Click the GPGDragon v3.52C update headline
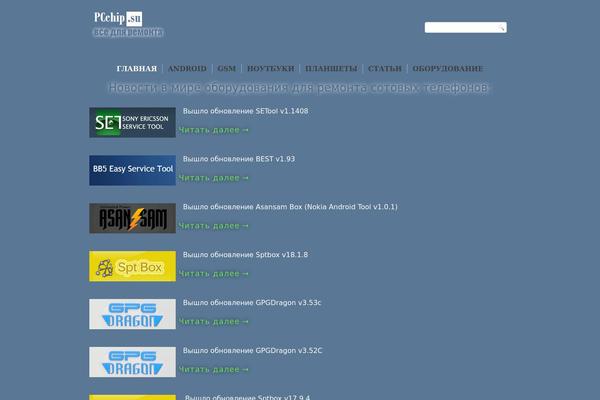 (x=253, y=350)
